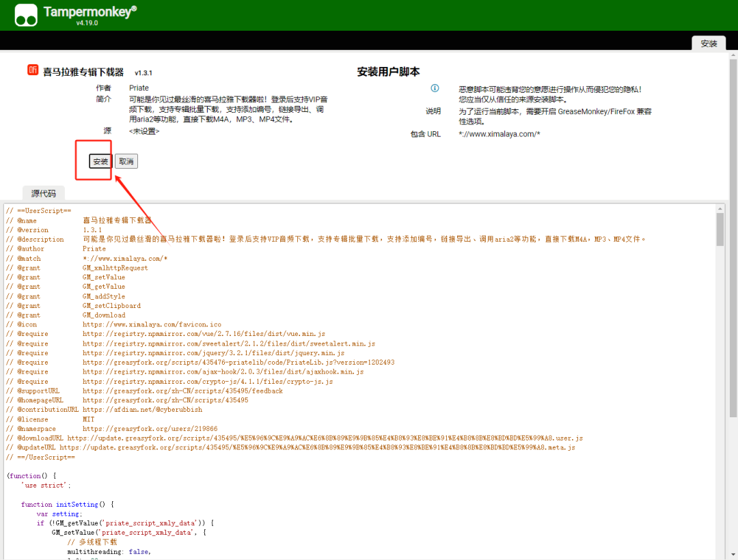Click the included URL *://www.ximalaya.com/*

(500, 134)
